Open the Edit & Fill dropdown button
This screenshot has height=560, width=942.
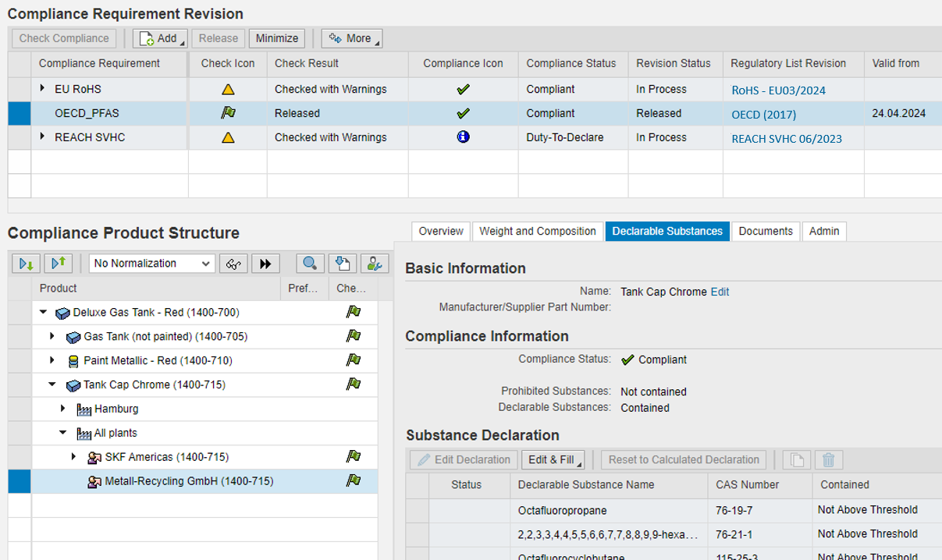tap(553, 459)
